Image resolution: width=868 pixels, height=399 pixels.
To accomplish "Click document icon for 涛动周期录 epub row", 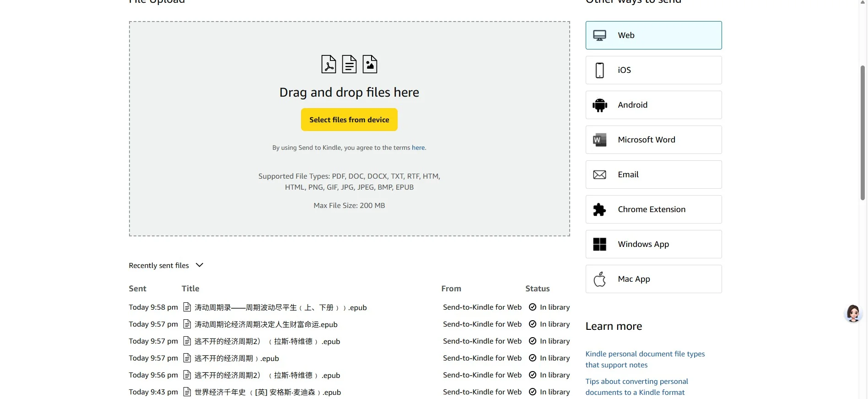I will click(x=187, y=307).
